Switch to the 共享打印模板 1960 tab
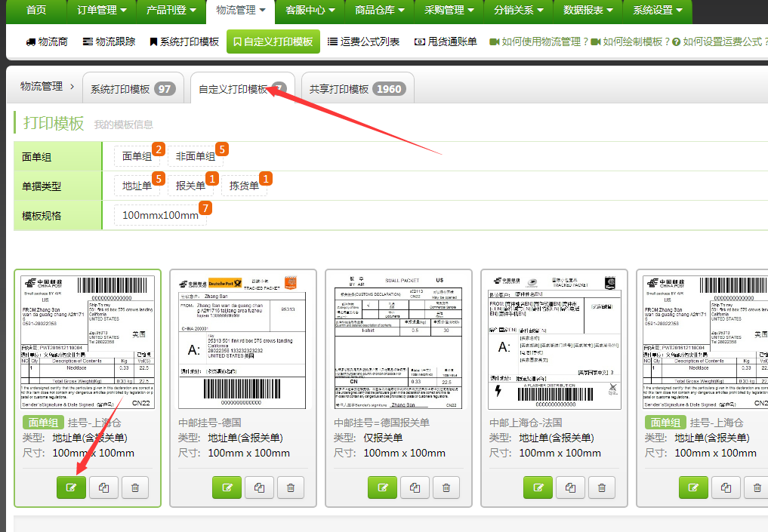 point(357,88)
